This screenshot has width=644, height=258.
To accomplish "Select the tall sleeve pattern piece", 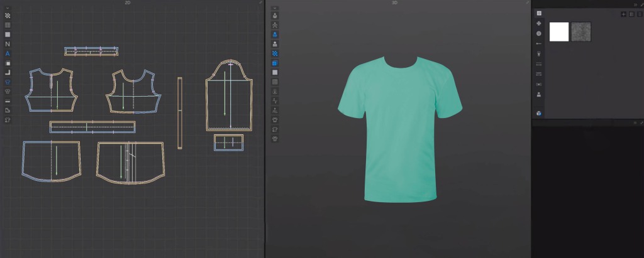I will [229, 95].
